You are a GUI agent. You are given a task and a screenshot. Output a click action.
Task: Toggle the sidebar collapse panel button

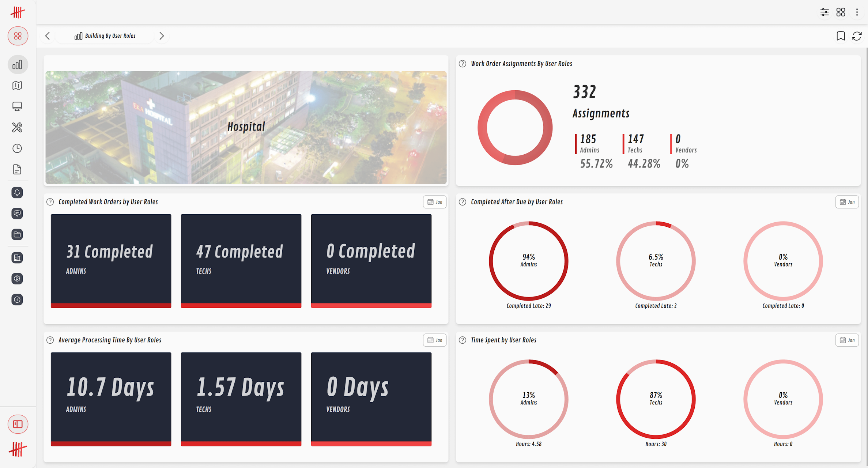click(18, 424)
